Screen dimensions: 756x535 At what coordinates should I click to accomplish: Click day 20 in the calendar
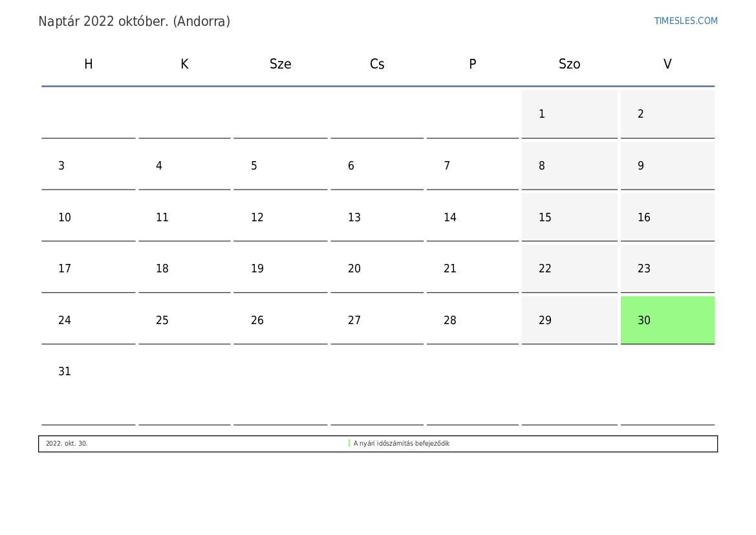click(377, 268)
